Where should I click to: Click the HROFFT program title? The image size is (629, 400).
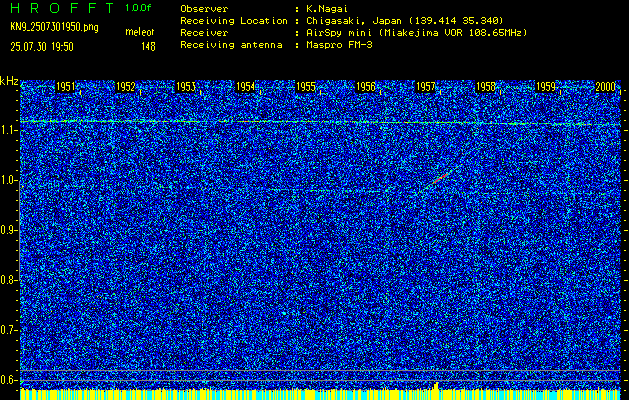pyautogui.click(x=62, y=8)
